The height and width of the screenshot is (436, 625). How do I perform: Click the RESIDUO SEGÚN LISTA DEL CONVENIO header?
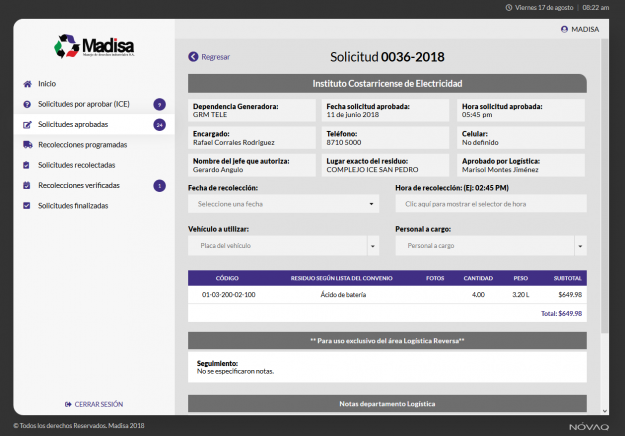tap(342, 278)
